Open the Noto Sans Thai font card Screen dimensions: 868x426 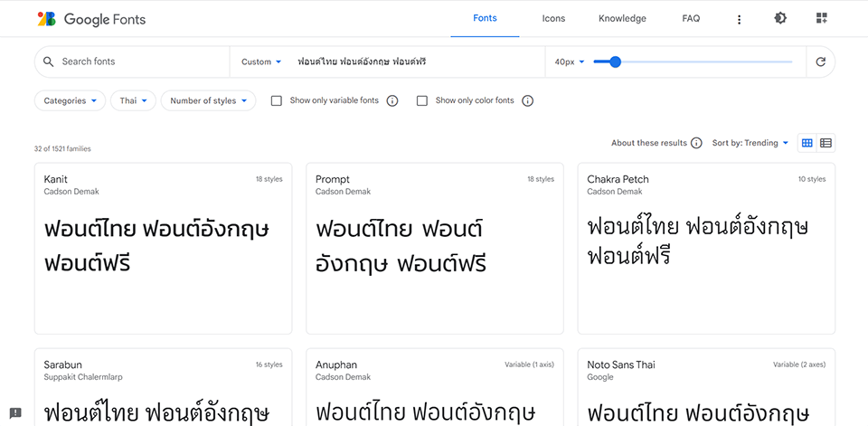[706, 387]
